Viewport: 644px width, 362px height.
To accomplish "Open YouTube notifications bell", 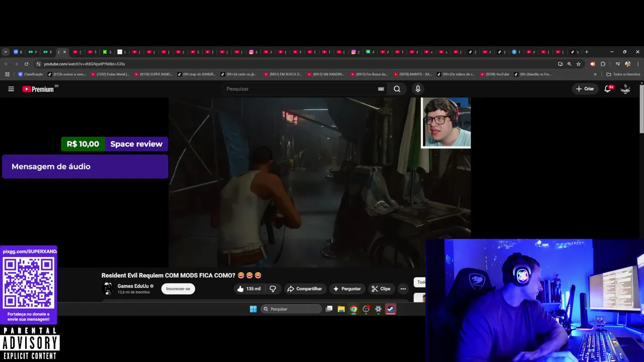I will [608, 89].
